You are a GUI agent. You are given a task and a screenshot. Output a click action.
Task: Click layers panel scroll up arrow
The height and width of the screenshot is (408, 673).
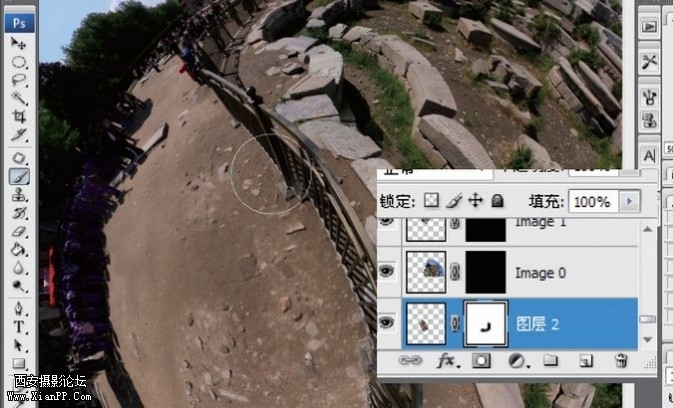[648, 230]
